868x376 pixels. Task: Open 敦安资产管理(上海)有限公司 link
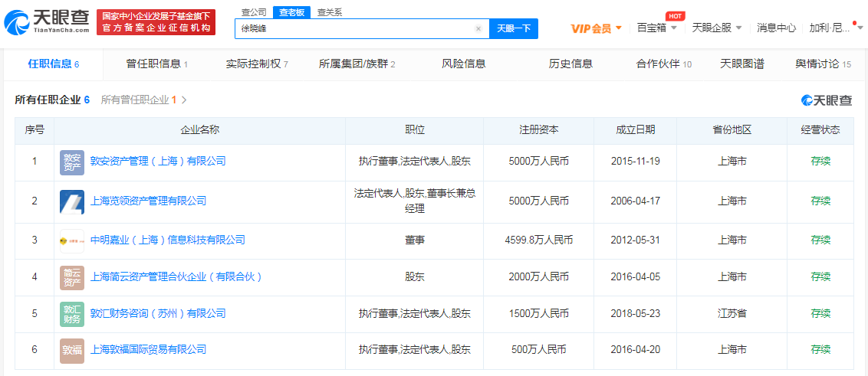pos(158,162)
